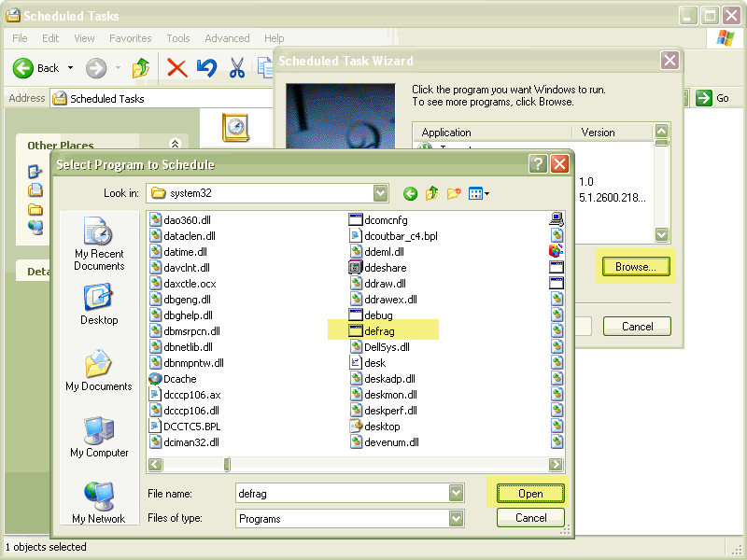Select DellSys.dll in file list
The width and height of the screenshot is (747, 560).
point(380,347)
